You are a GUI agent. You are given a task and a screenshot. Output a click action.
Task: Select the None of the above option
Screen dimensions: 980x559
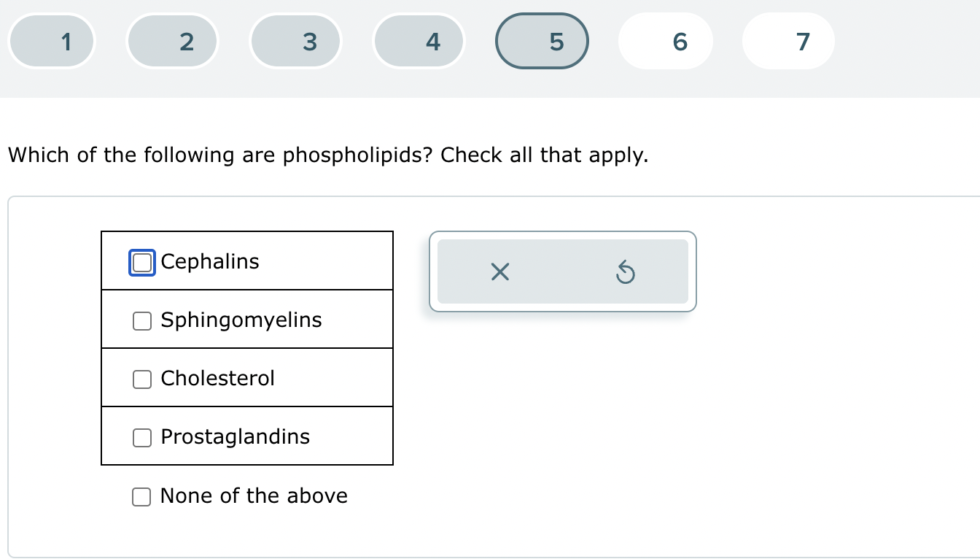coord(141,496)
